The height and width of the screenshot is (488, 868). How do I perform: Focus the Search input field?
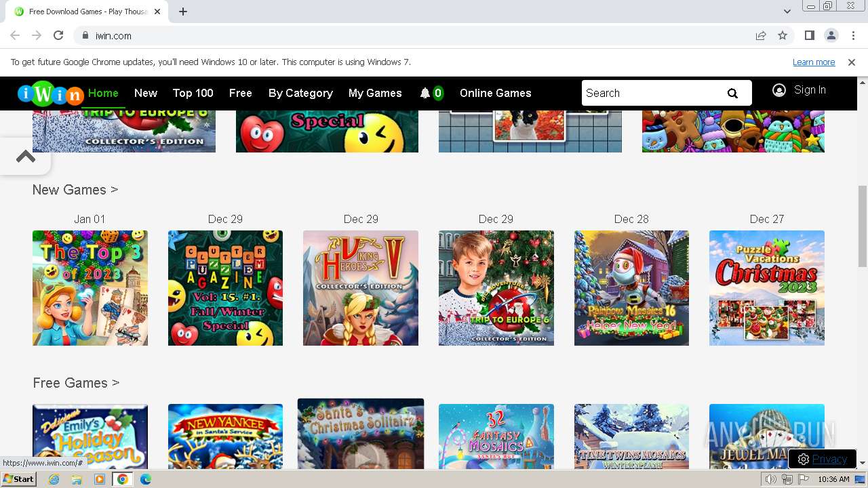651,94
